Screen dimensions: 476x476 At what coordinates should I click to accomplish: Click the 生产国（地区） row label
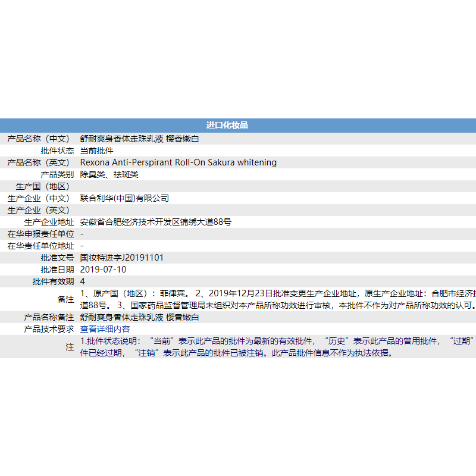tap(43, 186)
